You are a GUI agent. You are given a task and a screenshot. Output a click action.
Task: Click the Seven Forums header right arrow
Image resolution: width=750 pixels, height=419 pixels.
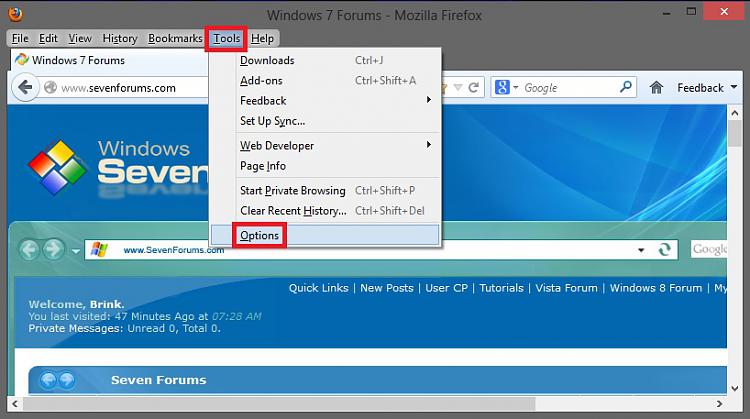(x=67, y=380)
